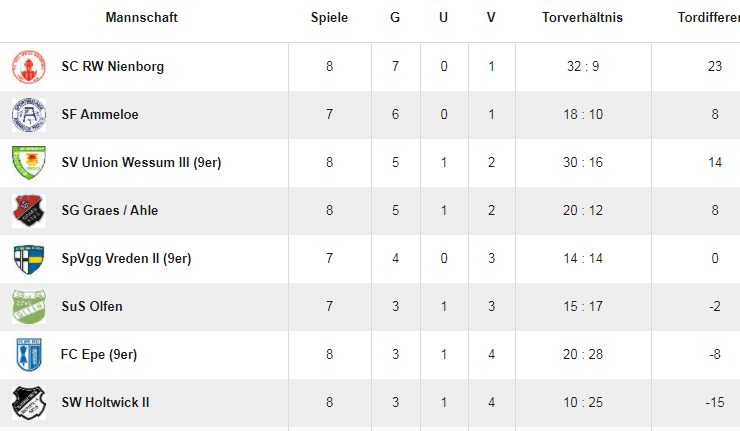Select the SG Graes / Ahle emblem
Screen dimensions: 740x431
pyautogui.click(x=29, y=211)
